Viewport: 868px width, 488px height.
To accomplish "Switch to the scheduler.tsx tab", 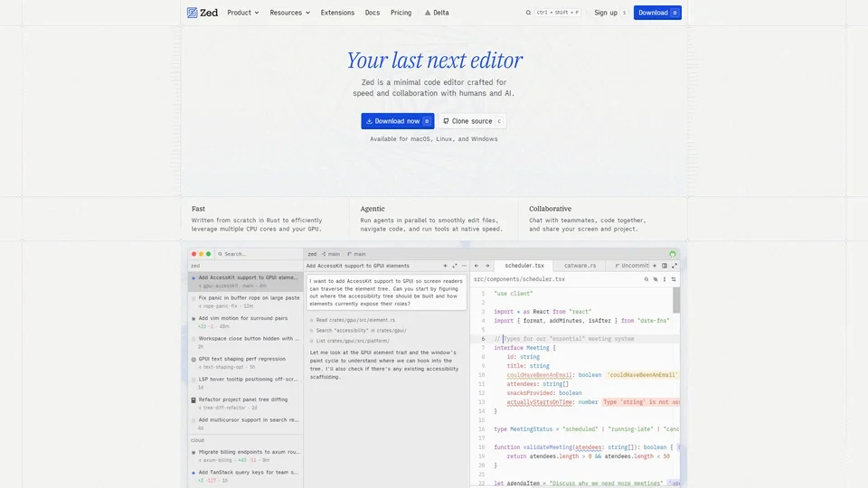I will tap(524, 266).
